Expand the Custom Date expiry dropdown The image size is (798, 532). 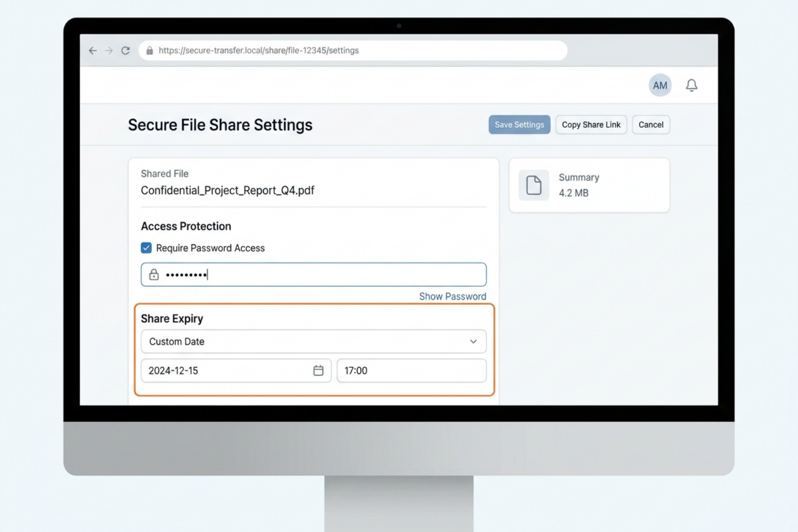point(314,341)
